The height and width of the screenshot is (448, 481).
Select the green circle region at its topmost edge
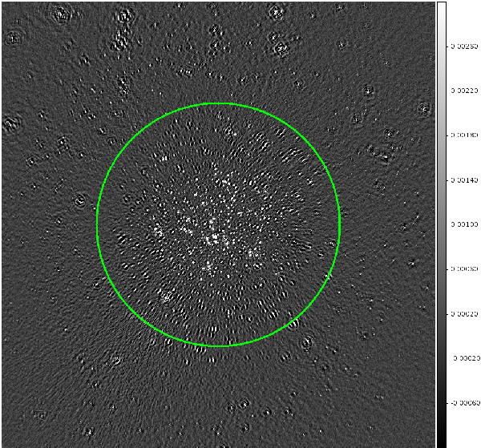[x=218, y=103]
